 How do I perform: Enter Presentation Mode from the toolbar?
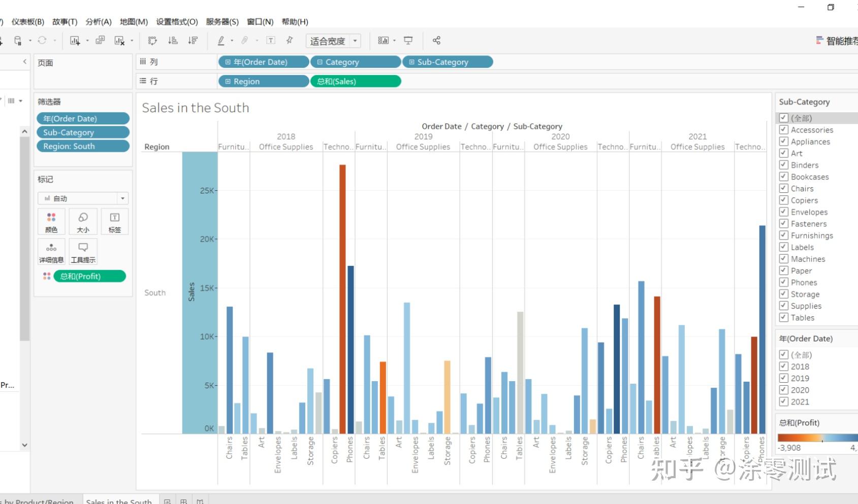click(x=408, y=40)
